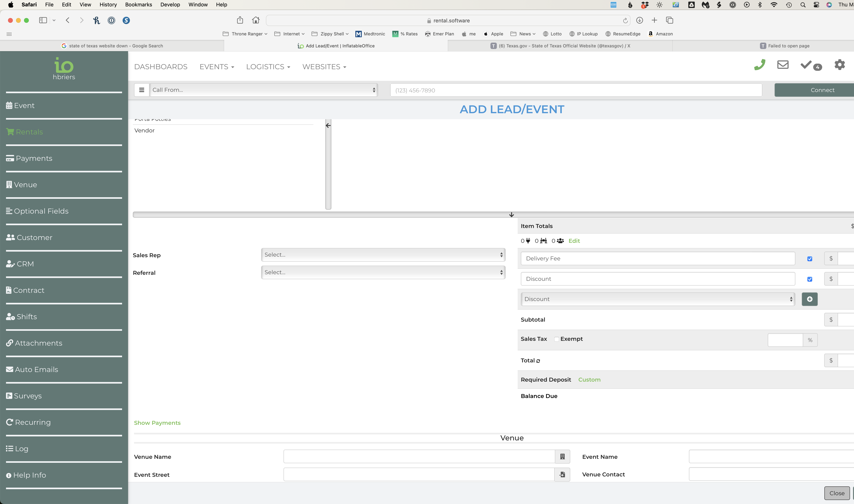Click the phone number input field
854x504 pixels.
click(x=576, y=90)
